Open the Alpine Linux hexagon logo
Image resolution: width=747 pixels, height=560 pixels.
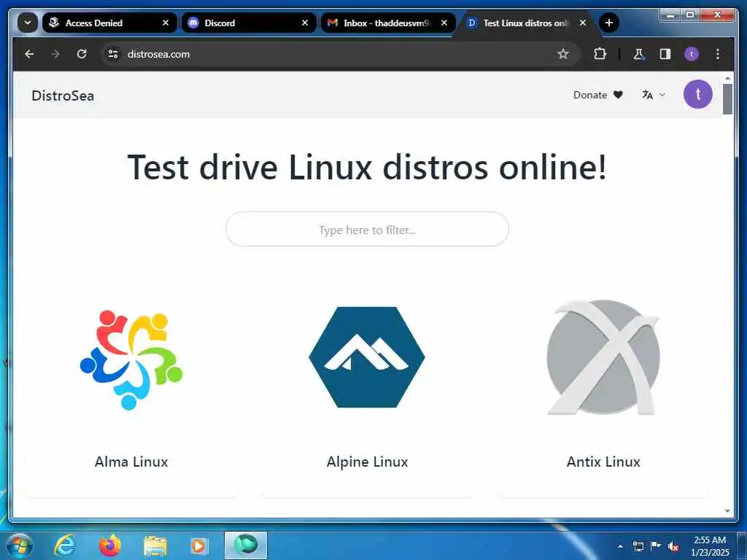(x=367, y=357)
